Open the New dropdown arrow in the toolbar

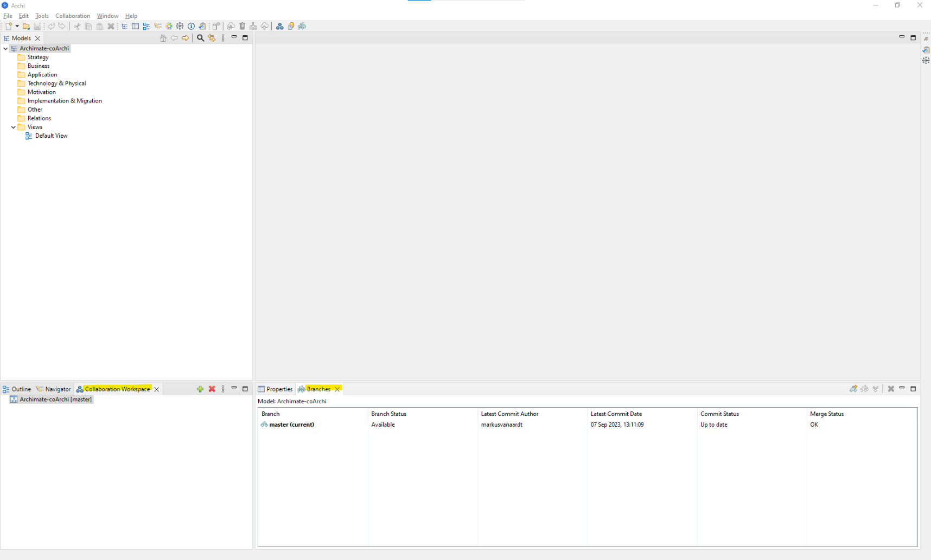pyautogui.click(x=16, y=26)
